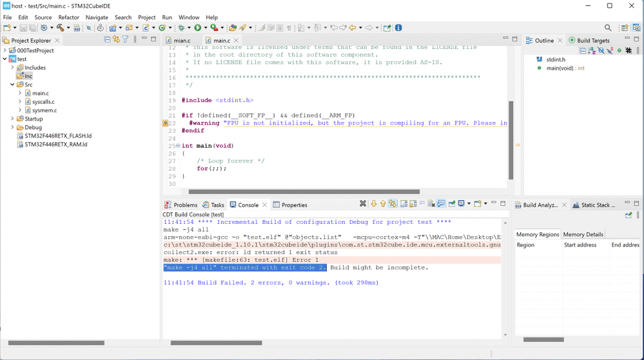Viewport: 644px width, 360px height.
Task: Click the yellow Back navigation arrow
Action: [x=353, y=28]
